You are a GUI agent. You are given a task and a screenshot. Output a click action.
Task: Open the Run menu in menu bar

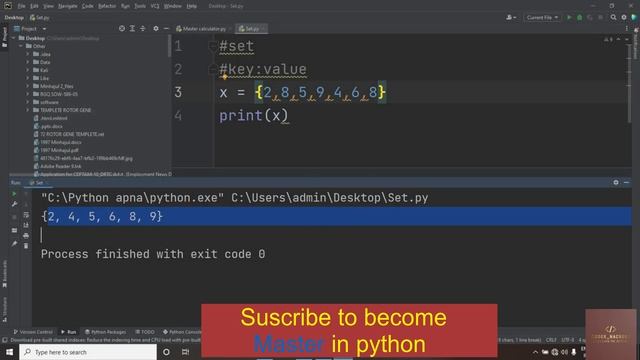(125, 6)
